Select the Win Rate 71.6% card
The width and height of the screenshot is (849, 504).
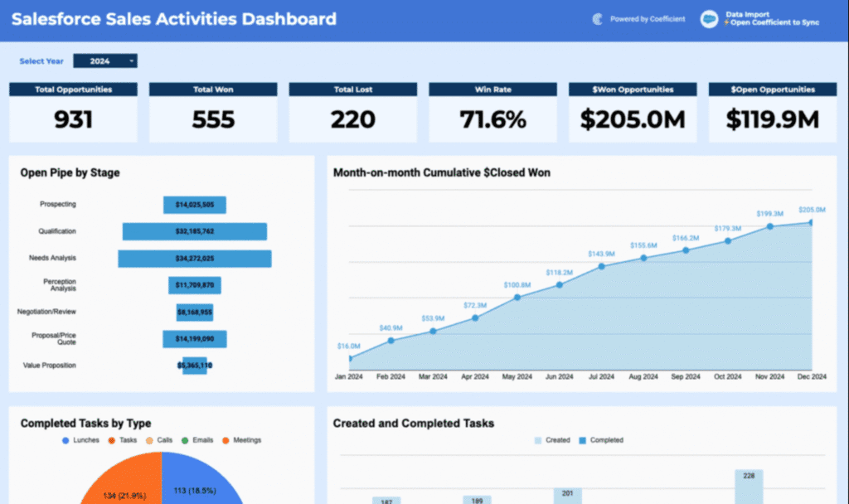[493, 112]
